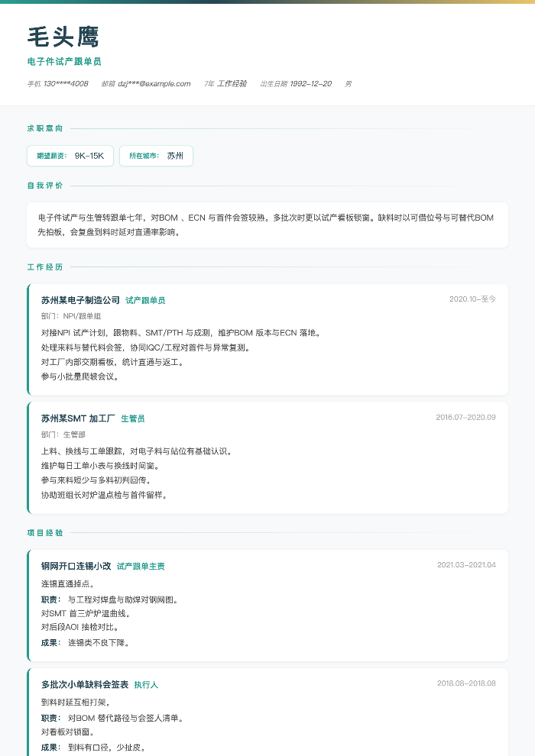Click the date range 2020.10-至今
Screen dimensions: 535x756
tap(472, 299)
